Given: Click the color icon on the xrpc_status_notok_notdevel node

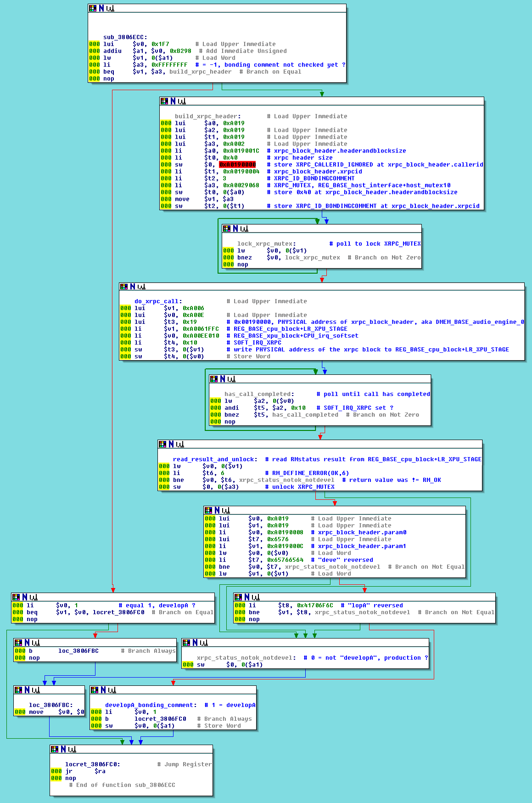Looking at the screenshot, I should 186,643.
